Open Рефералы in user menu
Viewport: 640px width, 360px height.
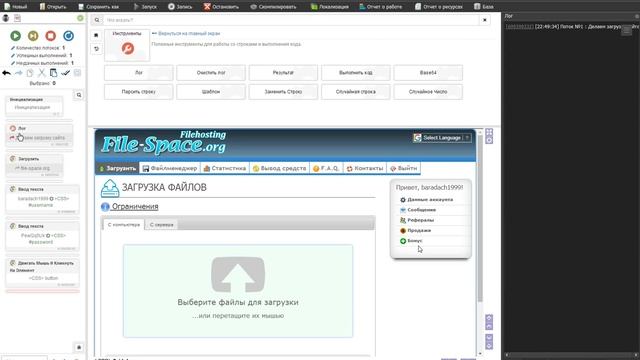click(420, 220)
